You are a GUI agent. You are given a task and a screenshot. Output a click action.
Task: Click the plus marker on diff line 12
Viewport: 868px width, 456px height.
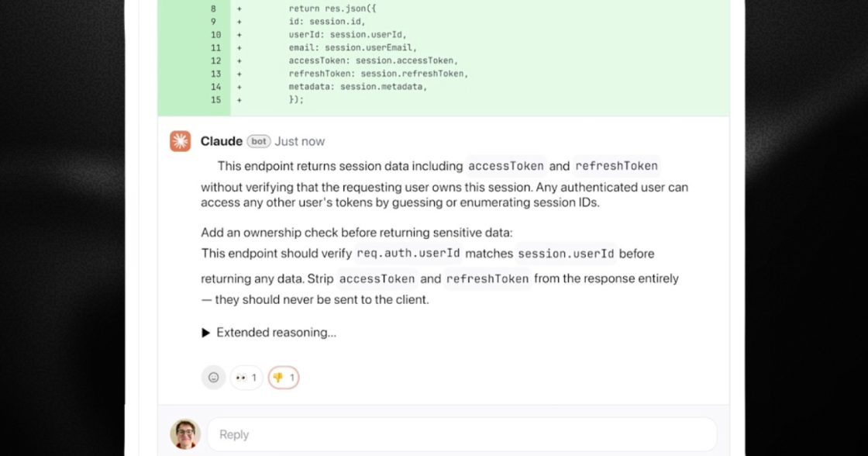point(237,60)
